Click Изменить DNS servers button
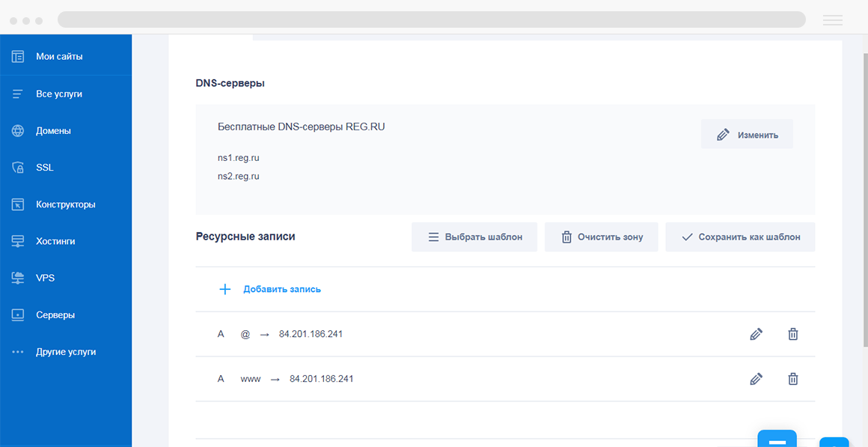Viewport: 868px width, 447px height. click(x=747, y=134)
